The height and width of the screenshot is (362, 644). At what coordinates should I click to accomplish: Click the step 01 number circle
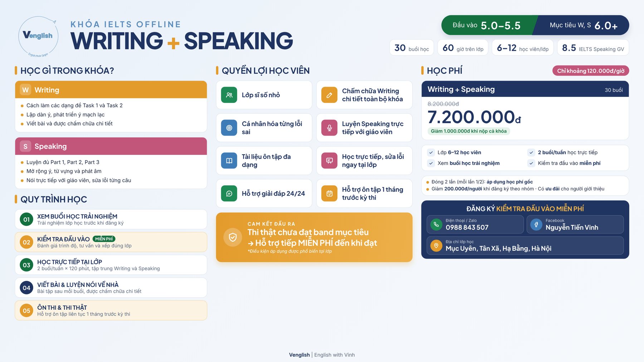pos(26,219)
